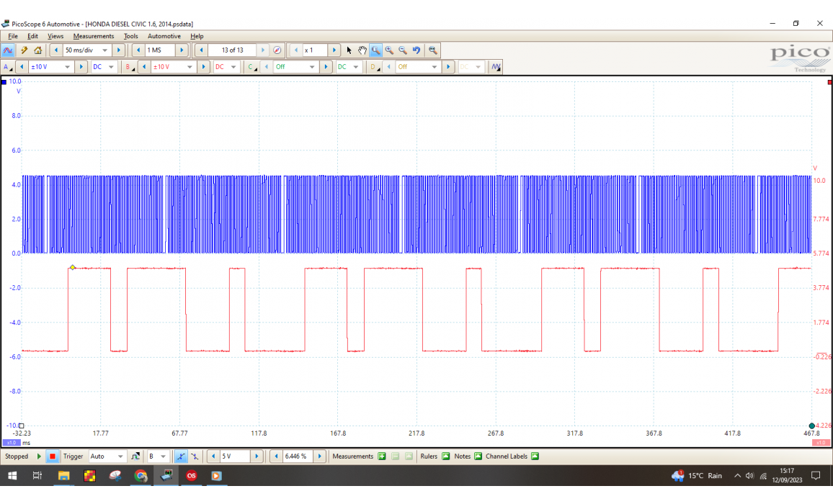Open the Automotive menu
Viewport: 833px width, 504px height.
(x=164, y=36)
